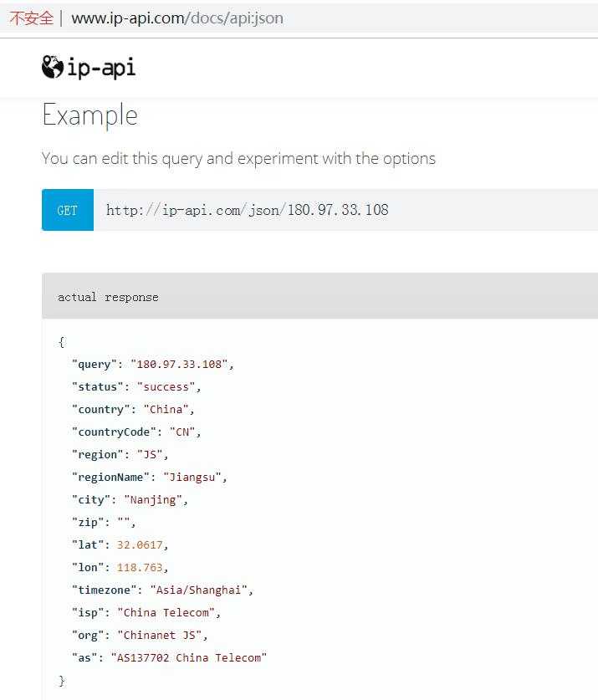Click the actual response header bar
The height and width of the screenshot is (700, 598).
click(x=319, y=296)
